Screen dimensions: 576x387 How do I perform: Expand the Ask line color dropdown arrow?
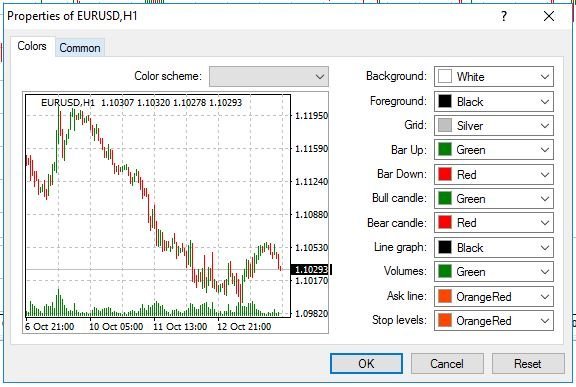pos(544,297)
